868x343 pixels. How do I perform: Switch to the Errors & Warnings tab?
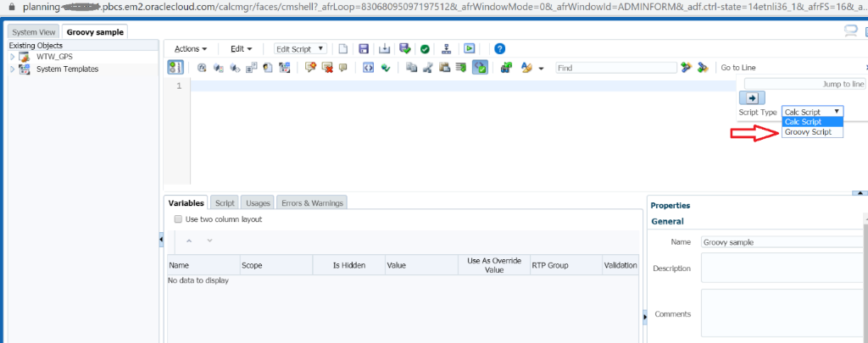pos(311,203)
